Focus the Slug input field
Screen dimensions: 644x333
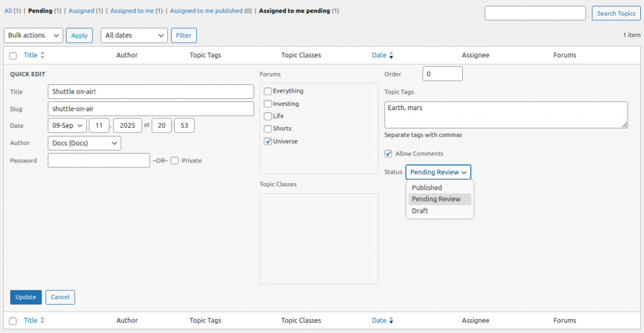coord(150,109)
